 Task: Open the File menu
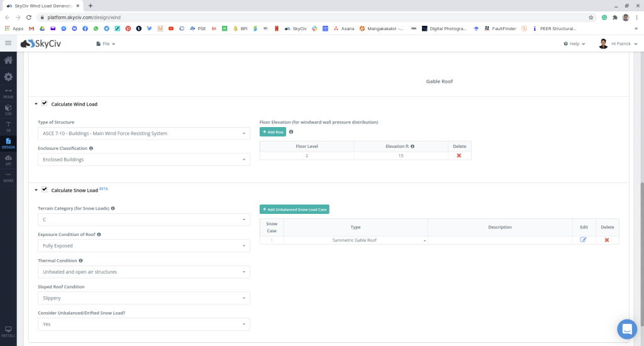106,44
